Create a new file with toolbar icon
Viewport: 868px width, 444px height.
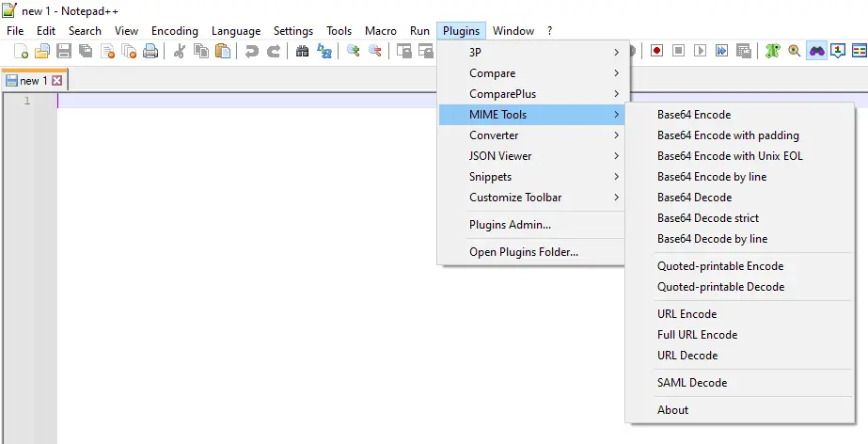[21, 52]
